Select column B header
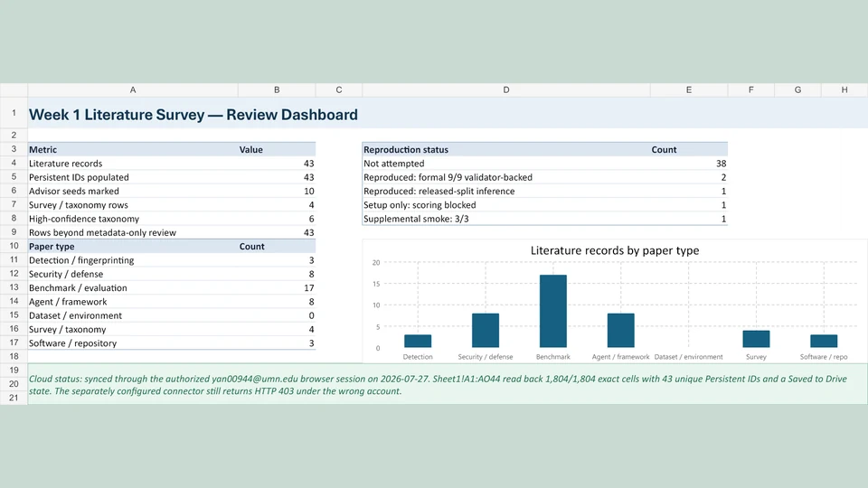Viewport: 868px width, 488px height. [277, 89]
